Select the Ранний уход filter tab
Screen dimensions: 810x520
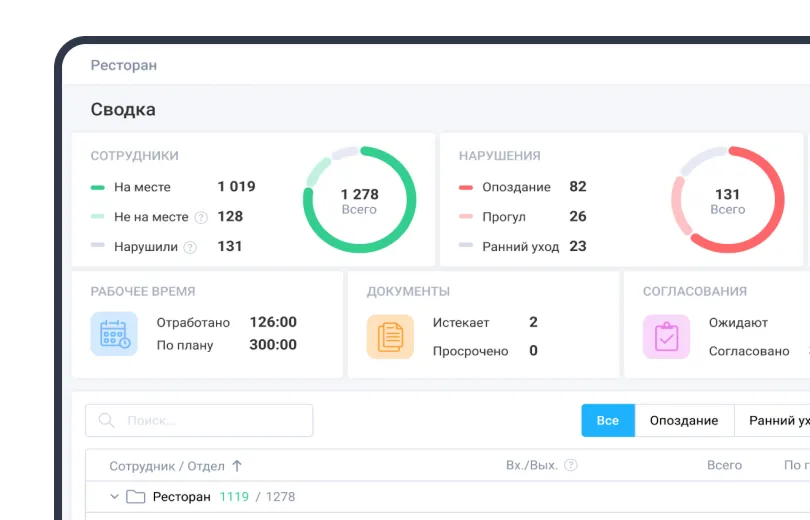772,420
